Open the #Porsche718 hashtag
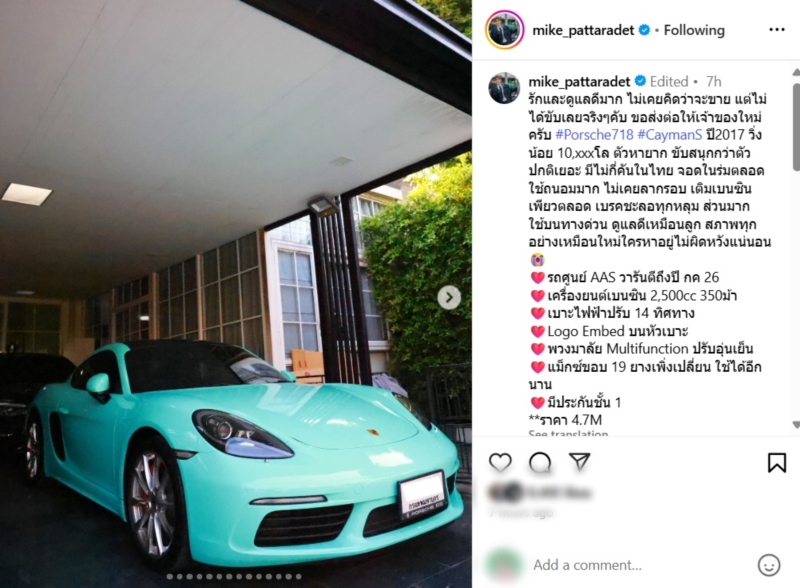 594,135
